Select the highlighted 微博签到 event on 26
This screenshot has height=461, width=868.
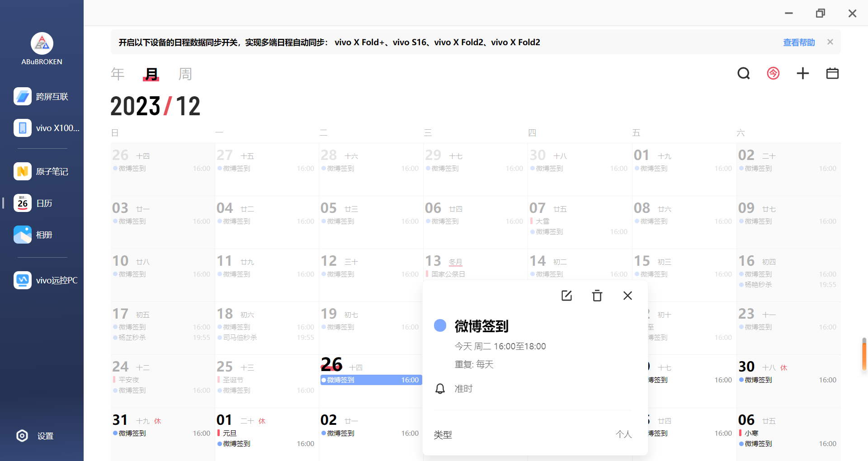tap(371, 380)
